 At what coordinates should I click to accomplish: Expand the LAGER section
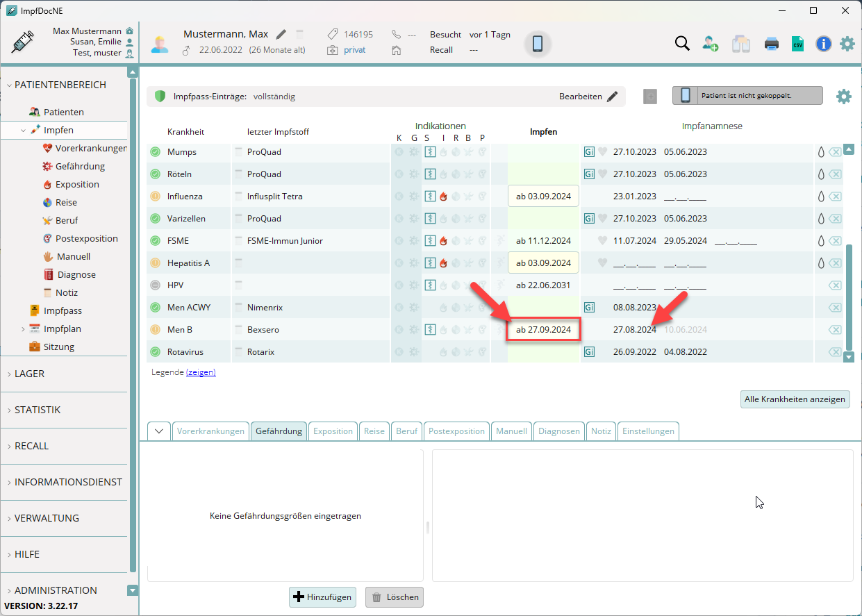[x=9, y=374]
